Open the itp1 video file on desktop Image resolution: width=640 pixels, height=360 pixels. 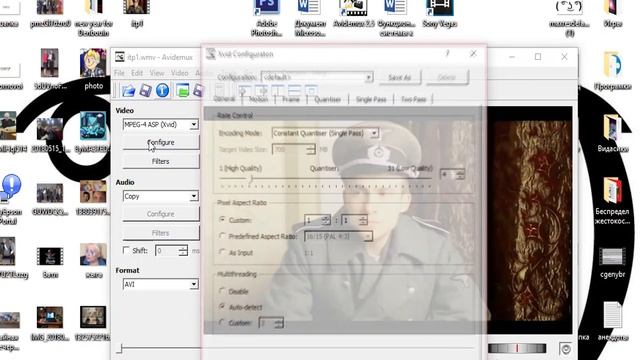pyautogui.click(x=137, y=14)
